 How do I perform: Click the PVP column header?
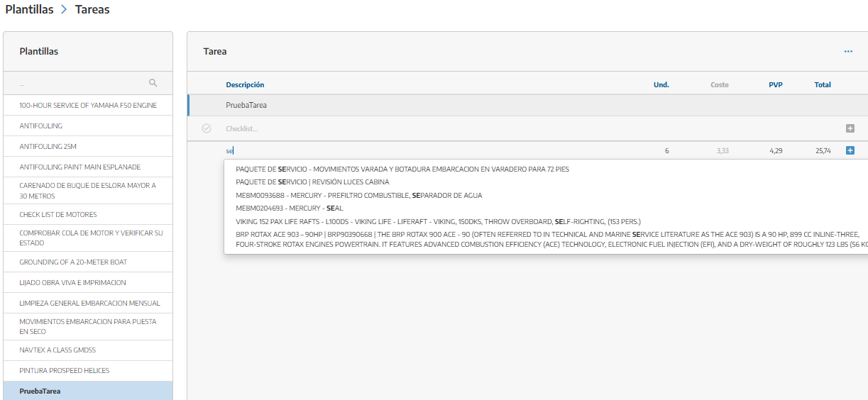(x=776, y=85)
